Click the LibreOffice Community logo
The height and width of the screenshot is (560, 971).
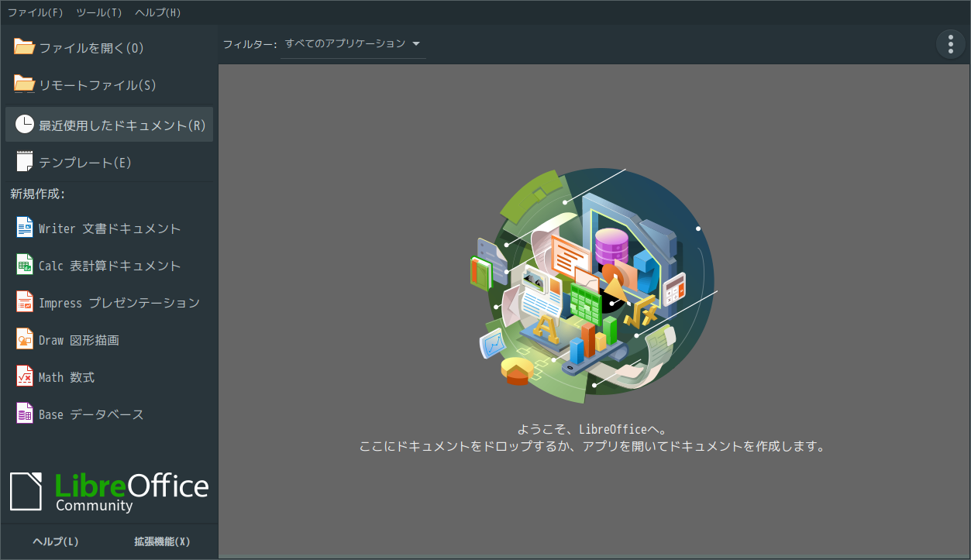109,491
